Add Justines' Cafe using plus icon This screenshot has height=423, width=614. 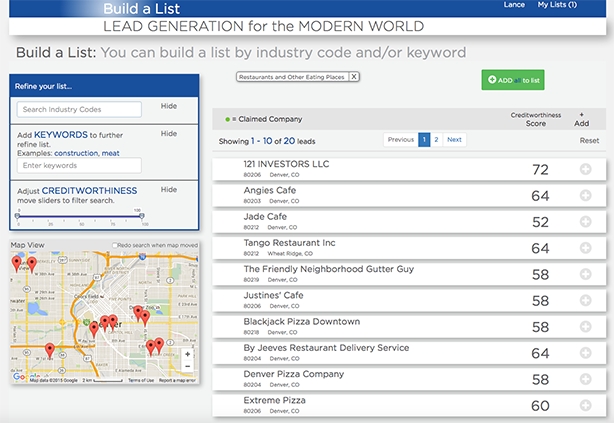pos(585,300)
